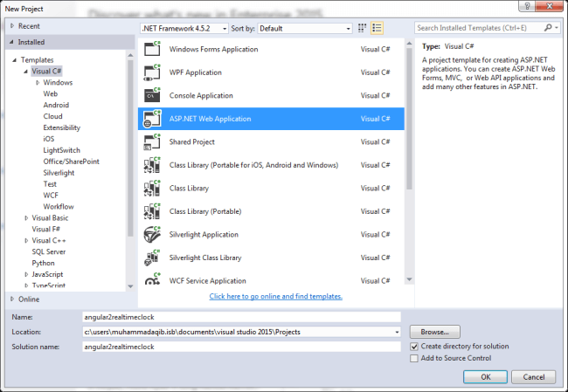
Task: Open the Sort by Default dropdown
Action: click(304, 28)
